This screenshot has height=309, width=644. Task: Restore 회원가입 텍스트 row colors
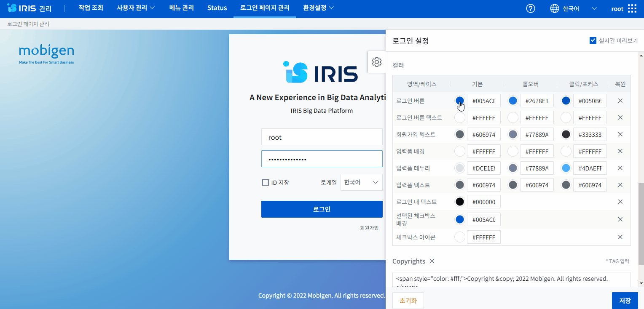click(x=620, y=134)
